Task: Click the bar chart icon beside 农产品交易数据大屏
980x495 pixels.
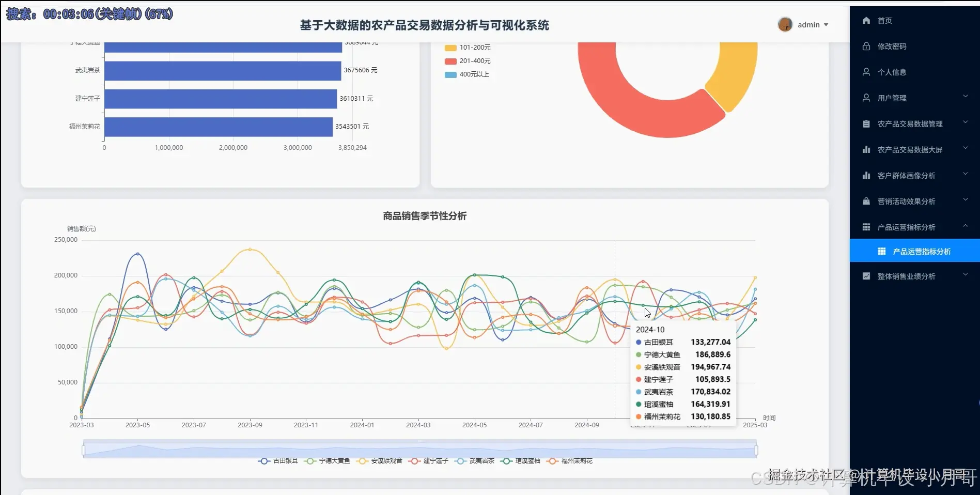Action: click(x=866, y=150)
